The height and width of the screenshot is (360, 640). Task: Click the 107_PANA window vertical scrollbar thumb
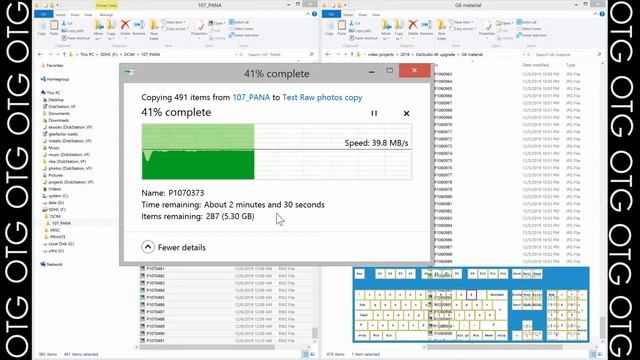[315, 333]
